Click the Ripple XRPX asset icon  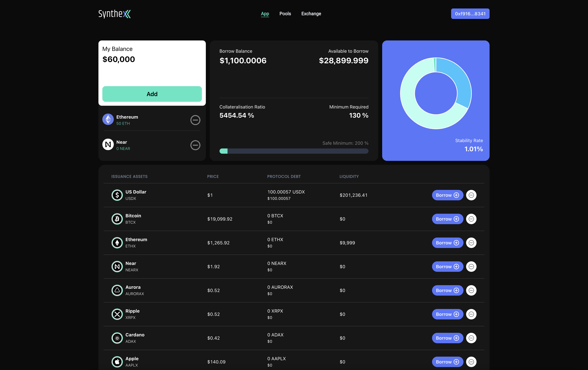pyautogui.click(x=117, y=314)
